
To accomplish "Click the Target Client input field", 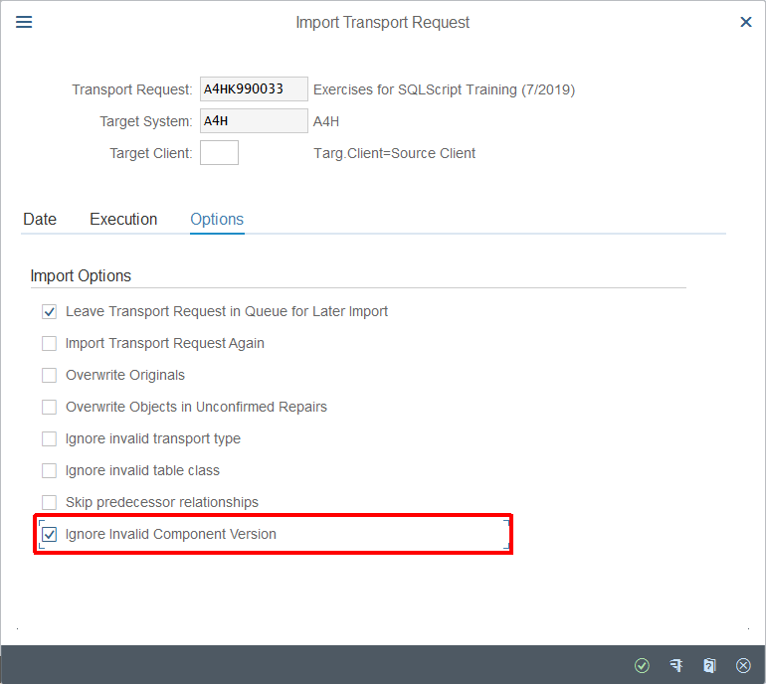I will tap(219, 153).
